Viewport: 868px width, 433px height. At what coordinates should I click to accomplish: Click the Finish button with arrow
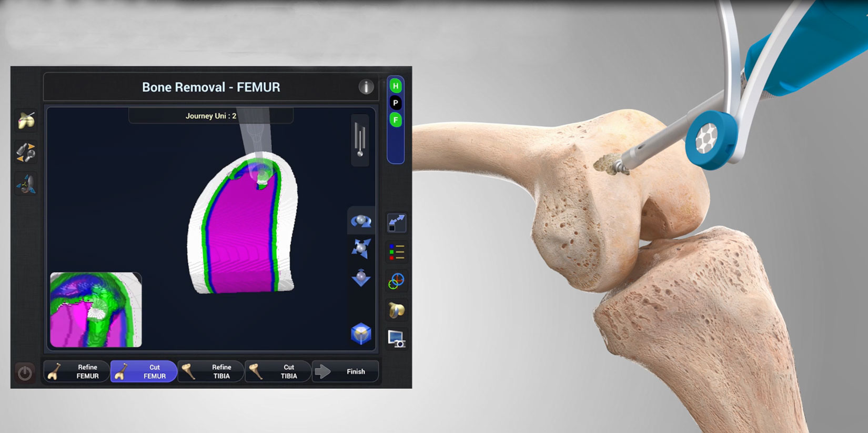[345, 371]
